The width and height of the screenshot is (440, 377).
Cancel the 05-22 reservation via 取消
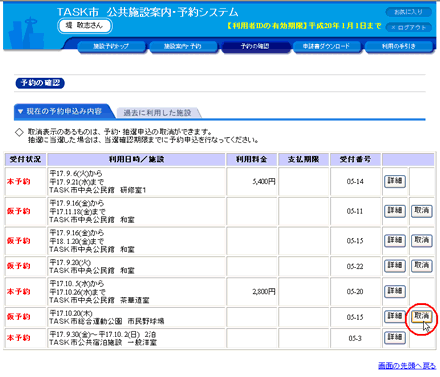pos(422,266)
